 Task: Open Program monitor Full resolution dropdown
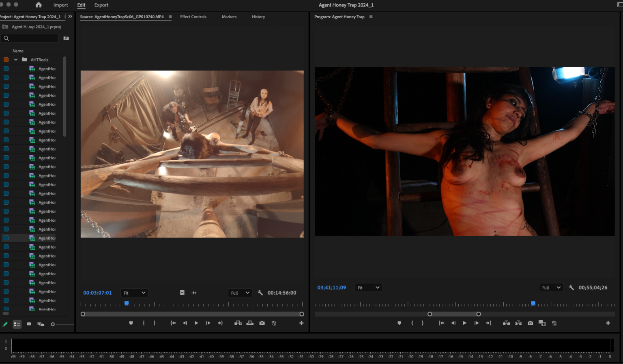[x=551, y=288]
